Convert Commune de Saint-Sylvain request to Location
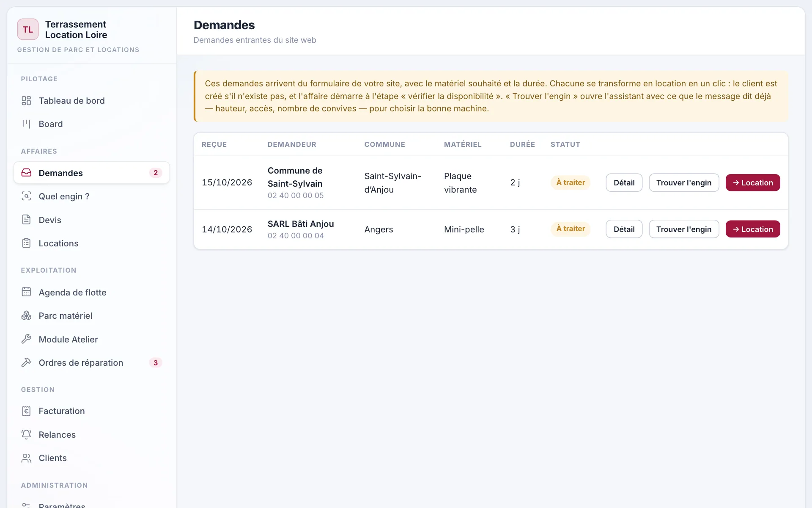Image resolution: width=812 pixels, height=508 pixels. click(753, 182)
